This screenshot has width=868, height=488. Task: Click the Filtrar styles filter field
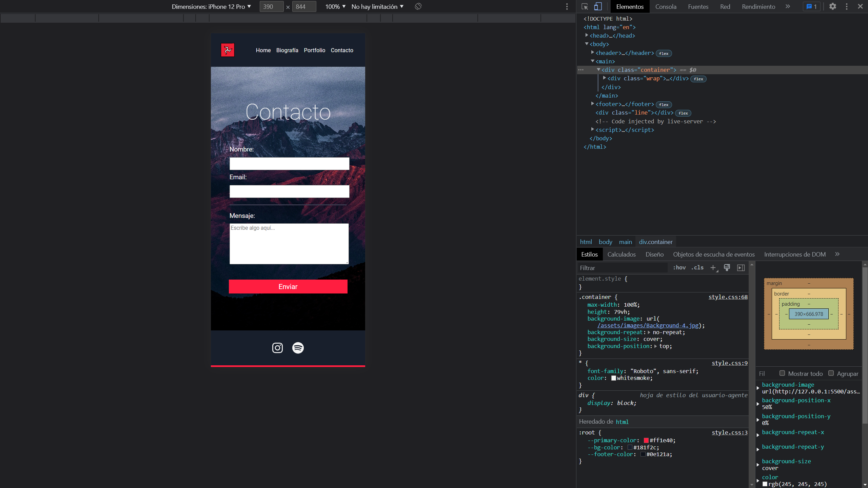click(622, 268)
